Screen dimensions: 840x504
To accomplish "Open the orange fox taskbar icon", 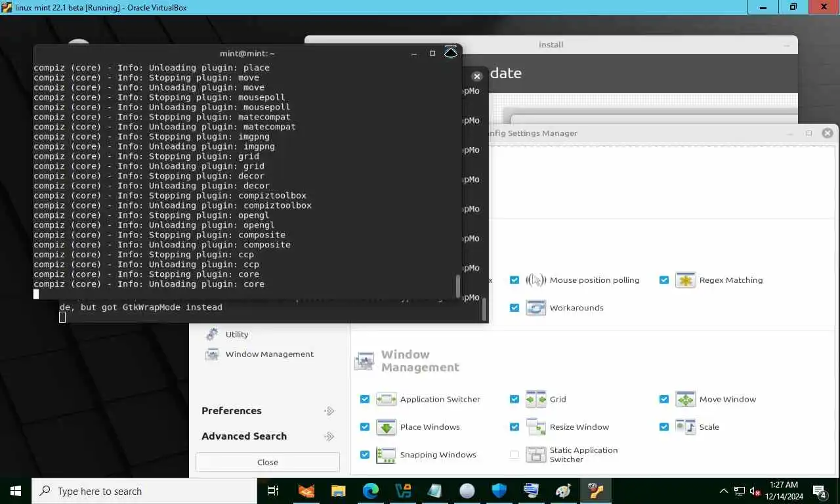I will tap(306, 491).
